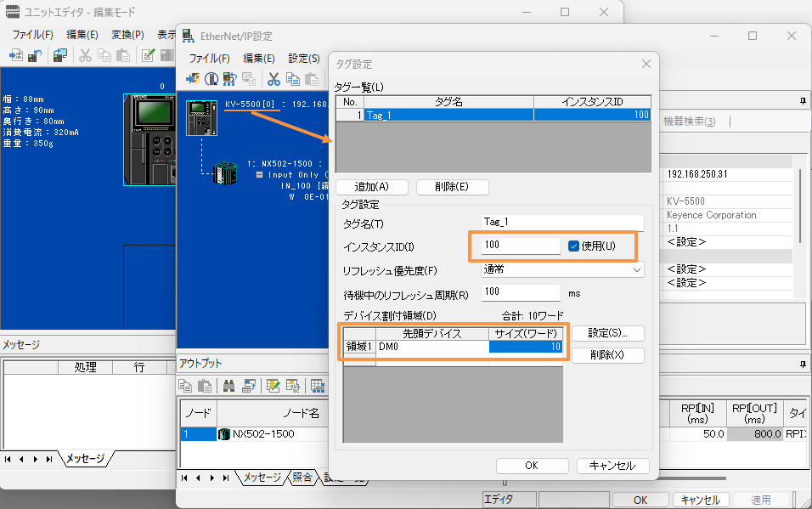Click the 追加(A) add tag button
This screenshot has height=509, width=812.
click(x=372, y=187)
